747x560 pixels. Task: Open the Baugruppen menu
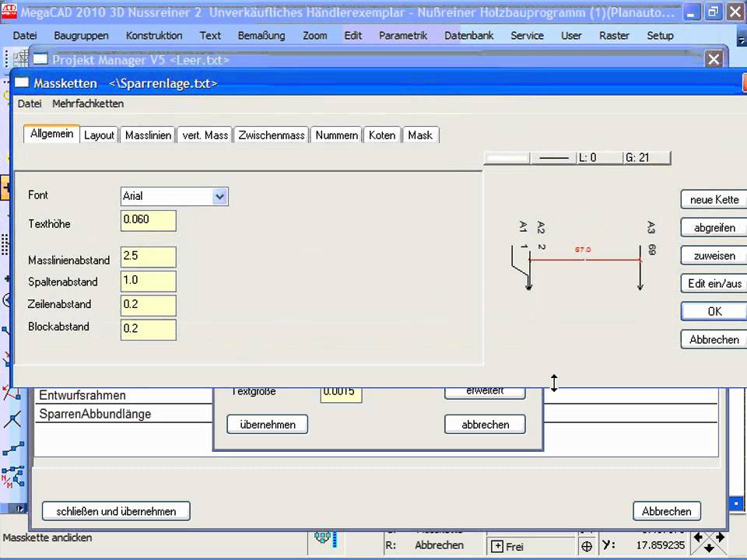click(81, 35)
